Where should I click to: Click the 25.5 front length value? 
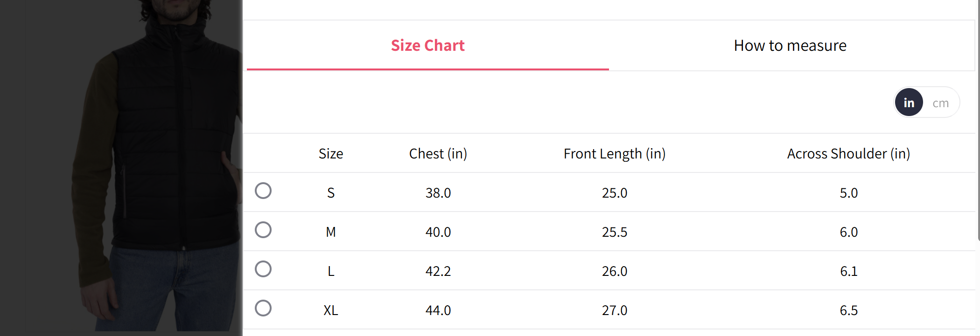click(x=614, y=232)
